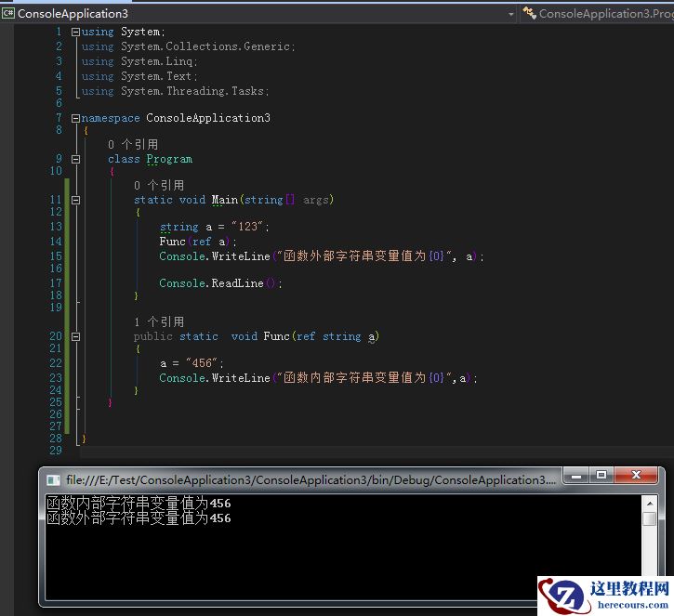The height and width of the screenshot is (616, 674).
Task: Click the class icon beside ConsoleApplication3.Prog
Action: tap(530, 14)
